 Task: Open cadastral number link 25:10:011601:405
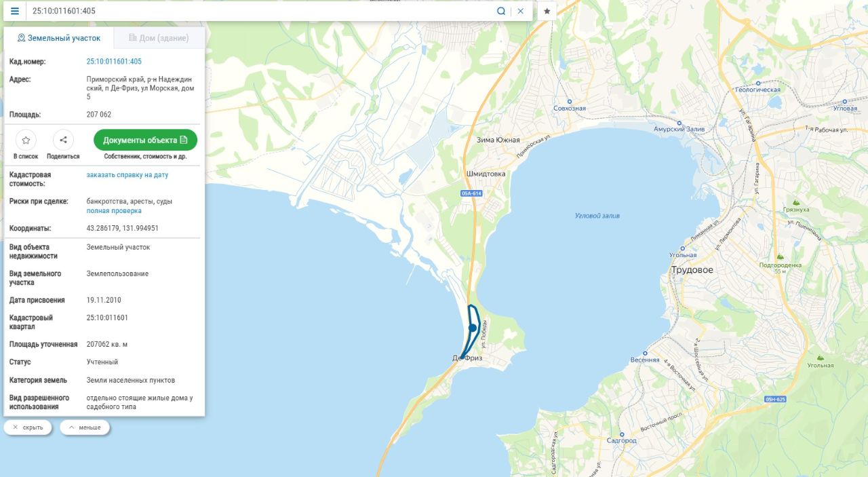click(x=114, y=62)
